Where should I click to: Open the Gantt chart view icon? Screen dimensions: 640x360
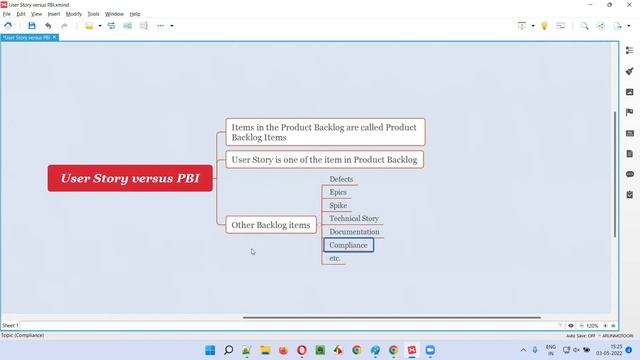point(560,26)
